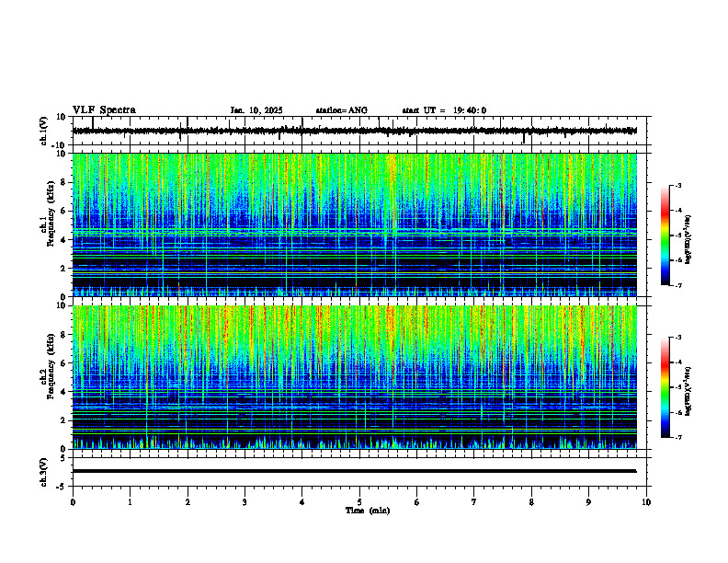Click the ch.1 waveform trace panel
Screen dimensions: 728x563
point(361,131)
